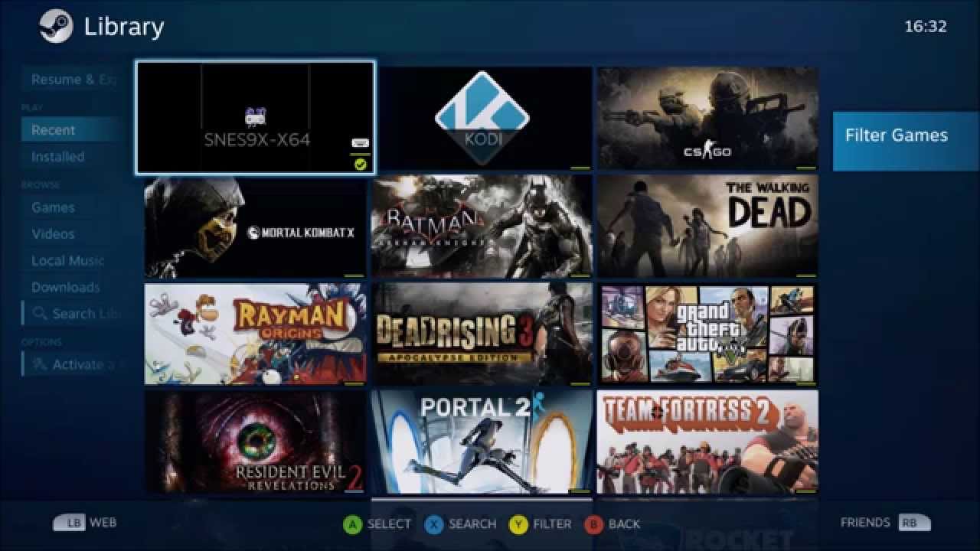Viewport: 980px width, 551px height.
Task: Click the magnifier icon in Search Library
Action: (38, 312)
